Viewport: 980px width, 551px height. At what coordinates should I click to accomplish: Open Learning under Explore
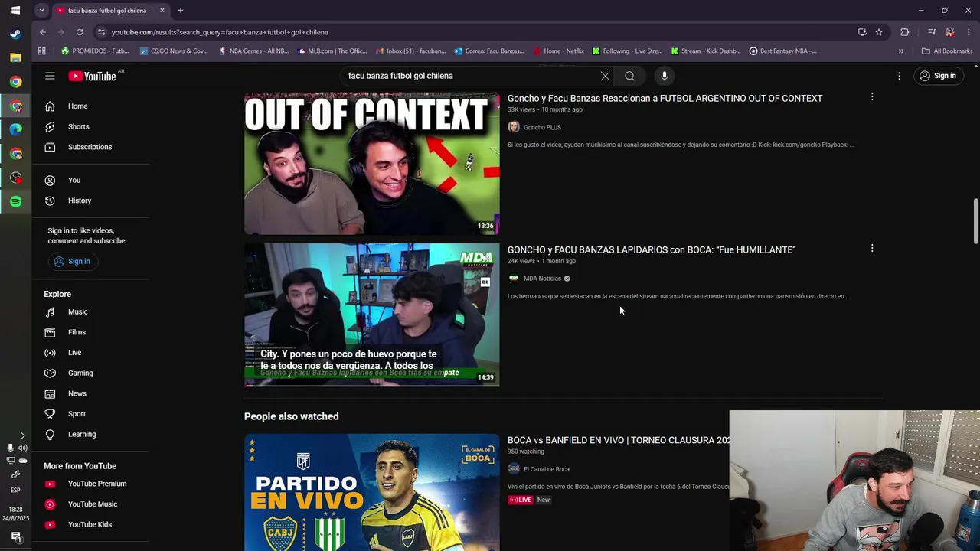pos(81,434)
